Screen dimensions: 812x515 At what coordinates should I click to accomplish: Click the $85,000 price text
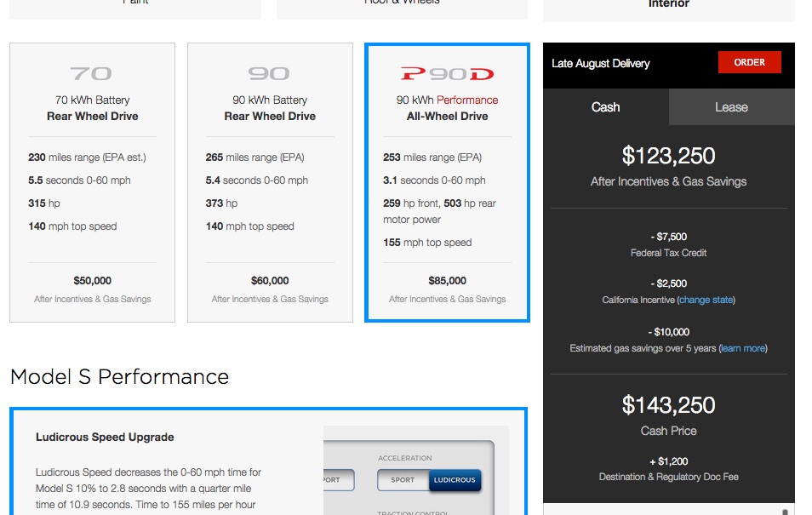(448, 281)
